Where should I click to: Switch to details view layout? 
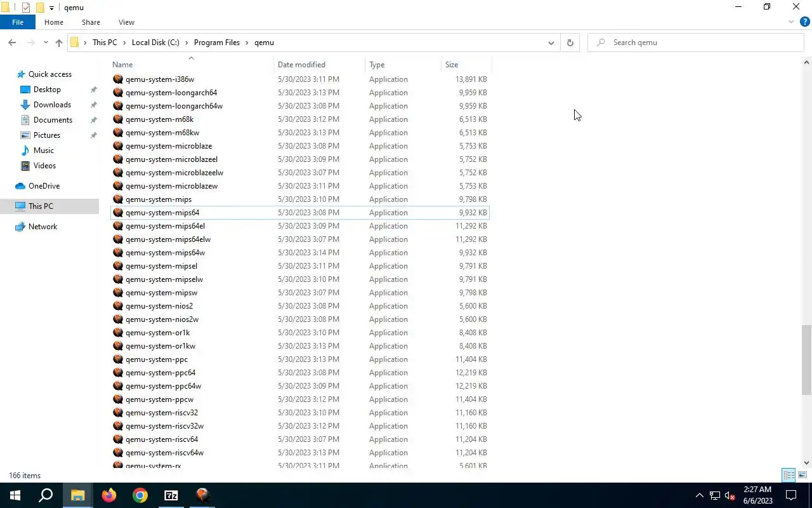tap(789, 475)
